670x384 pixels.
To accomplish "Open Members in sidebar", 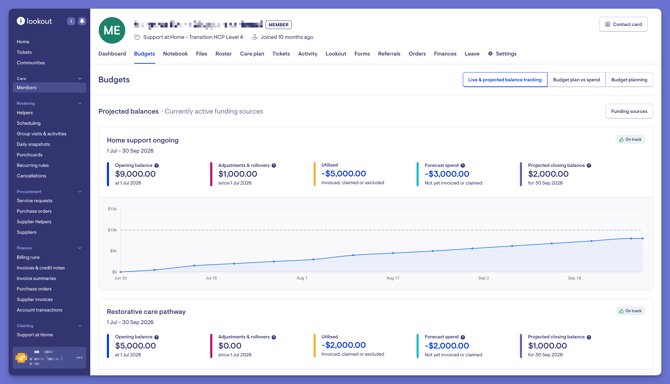I will coord(49,88).
